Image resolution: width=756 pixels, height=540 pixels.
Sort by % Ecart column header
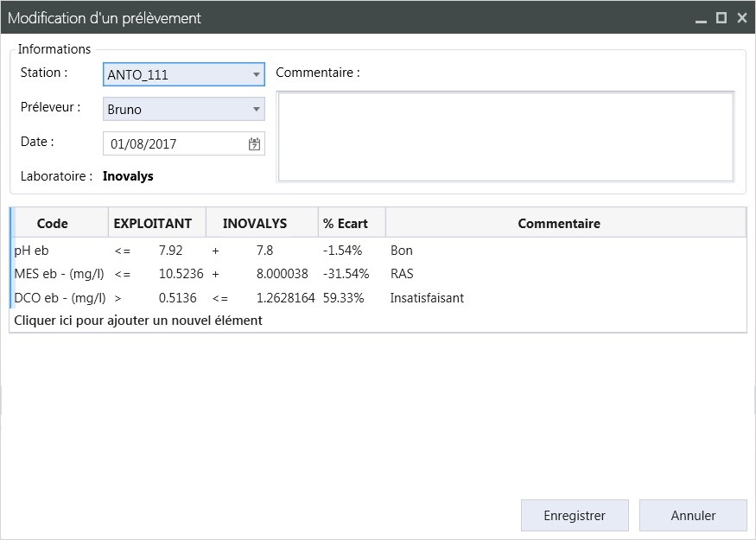tap(346, 224)
